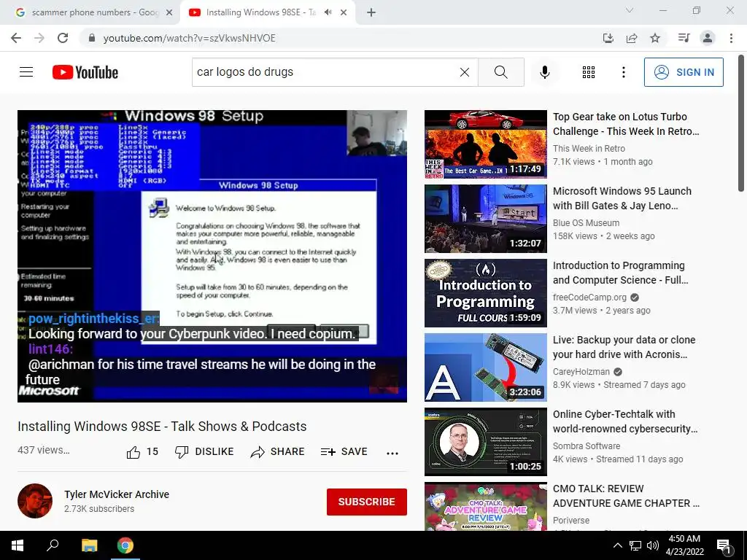Open a new tab
Screen dimensions: 747x560
click(371, 12)
